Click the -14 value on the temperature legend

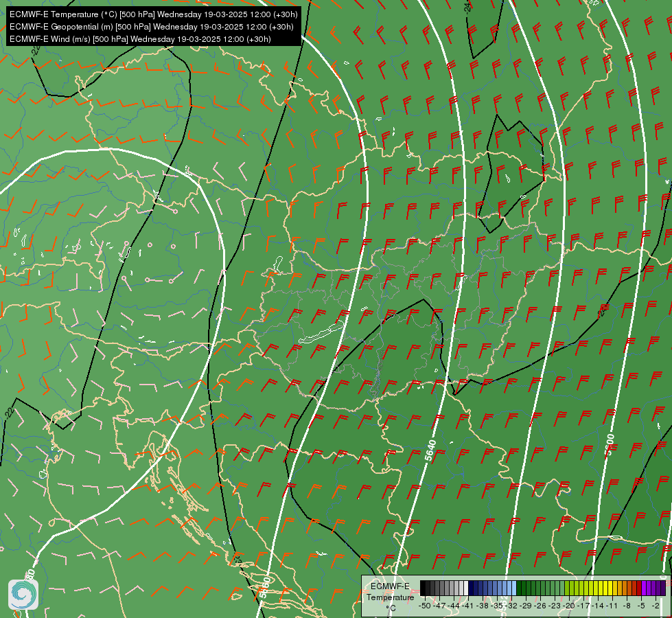(x=599, y=606)
